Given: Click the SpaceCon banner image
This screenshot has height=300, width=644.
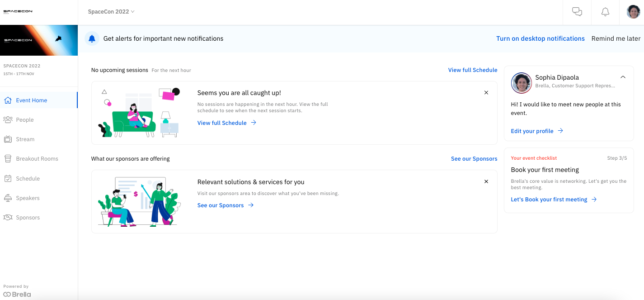Looking at the screenshot, I should pos(39,40).
